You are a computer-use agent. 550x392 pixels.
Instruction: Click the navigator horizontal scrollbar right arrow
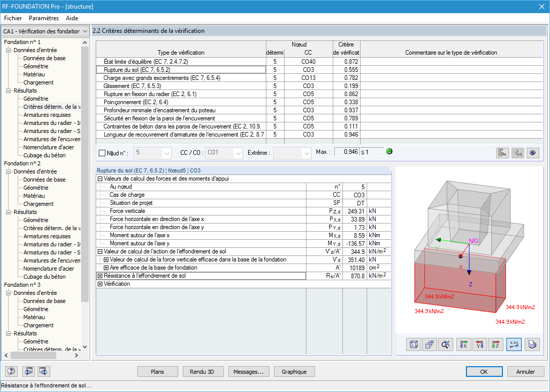(76, 355)
